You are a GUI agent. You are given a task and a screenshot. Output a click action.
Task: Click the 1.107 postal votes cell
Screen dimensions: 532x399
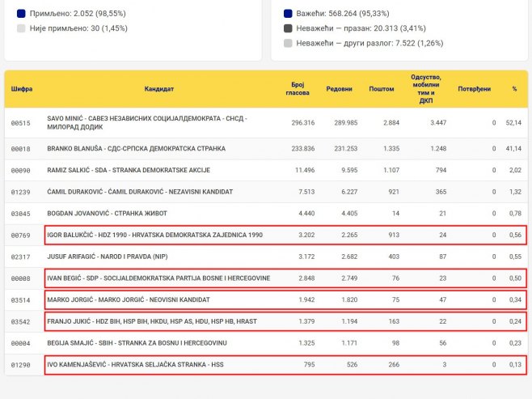391,170
